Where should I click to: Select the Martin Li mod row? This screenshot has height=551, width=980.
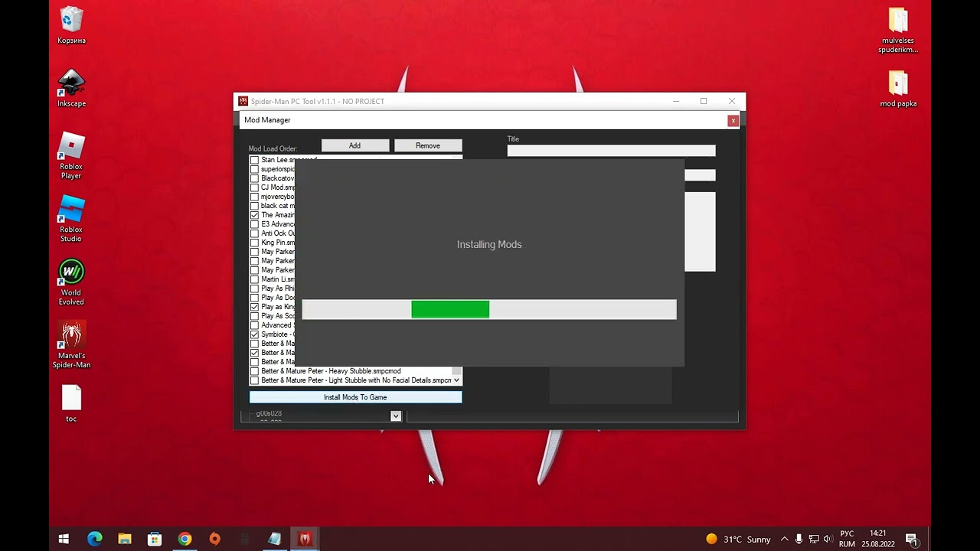point(277,279)
